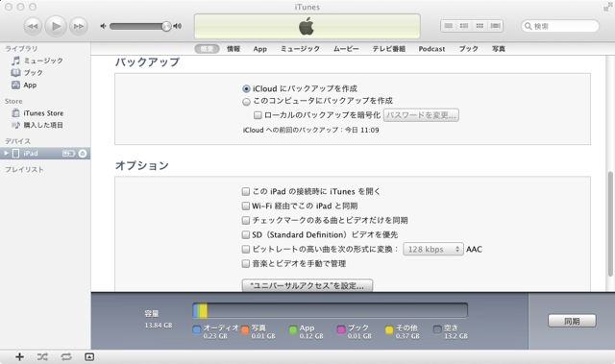Select the grid view icon

(480, 26)
